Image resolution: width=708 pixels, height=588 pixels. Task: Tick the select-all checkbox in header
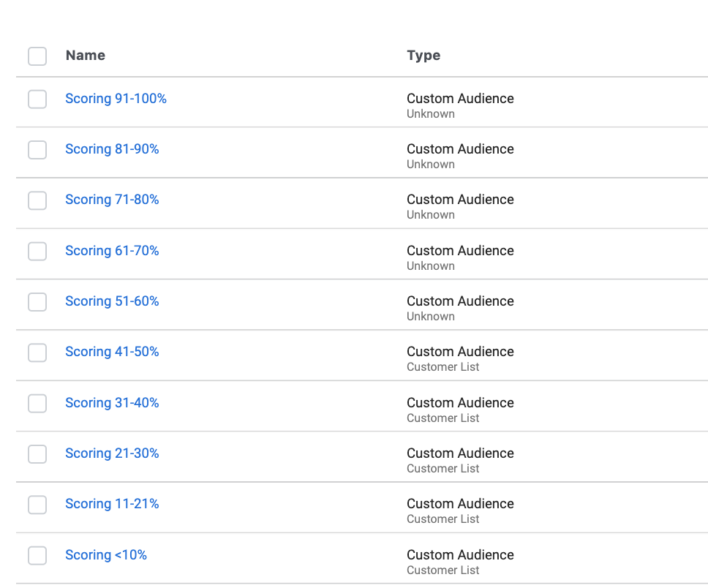pyautogui.click(x=37, y=56)
